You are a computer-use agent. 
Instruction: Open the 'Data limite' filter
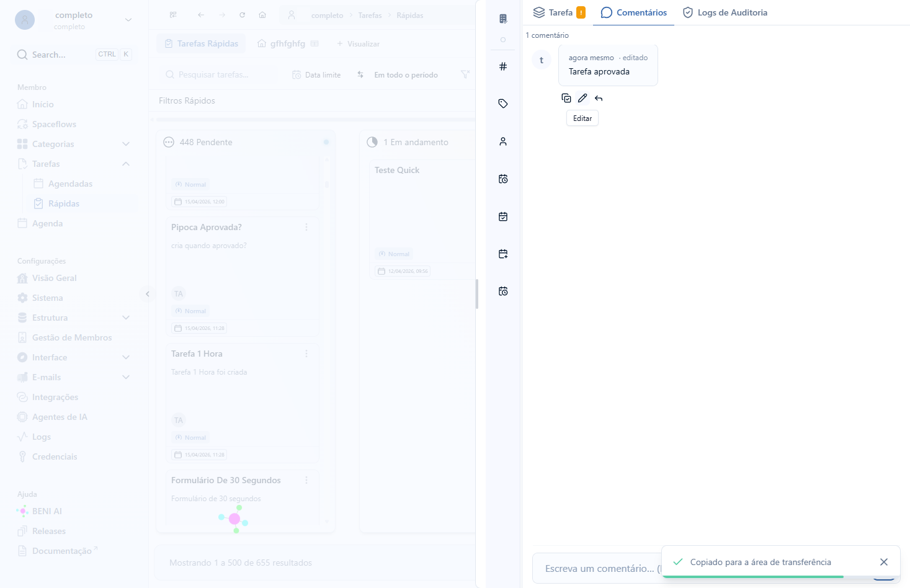(x=316, y=74)
